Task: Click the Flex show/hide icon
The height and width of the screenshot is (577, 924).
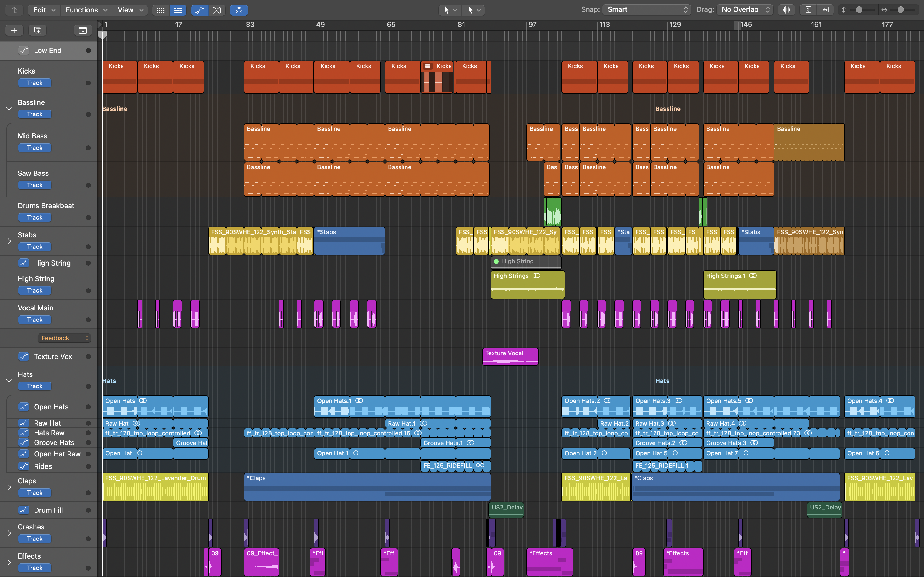Action: pyautogui.click(x=217, y=10)
